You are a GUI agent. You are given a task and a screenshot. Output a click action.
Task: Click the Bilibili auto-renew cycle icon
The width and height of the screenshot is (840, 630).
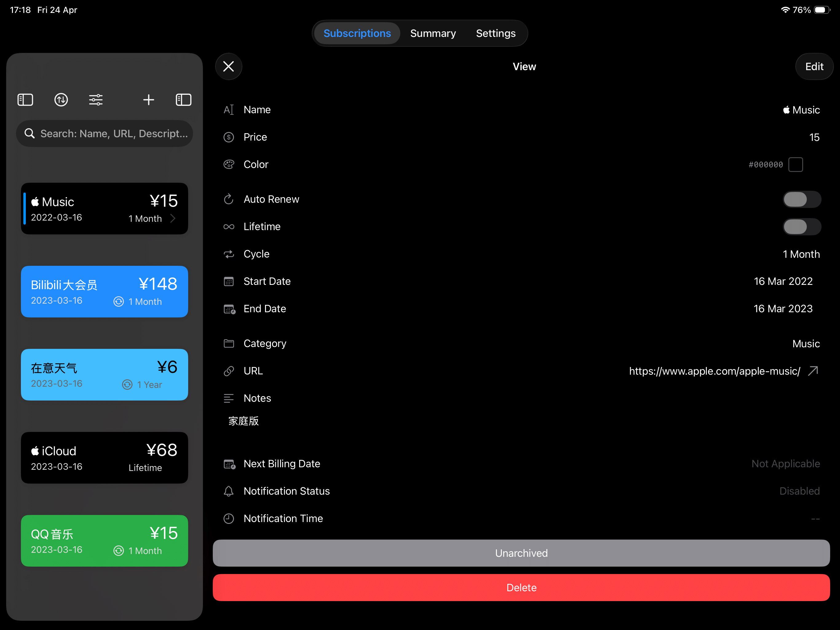(118, 302)
